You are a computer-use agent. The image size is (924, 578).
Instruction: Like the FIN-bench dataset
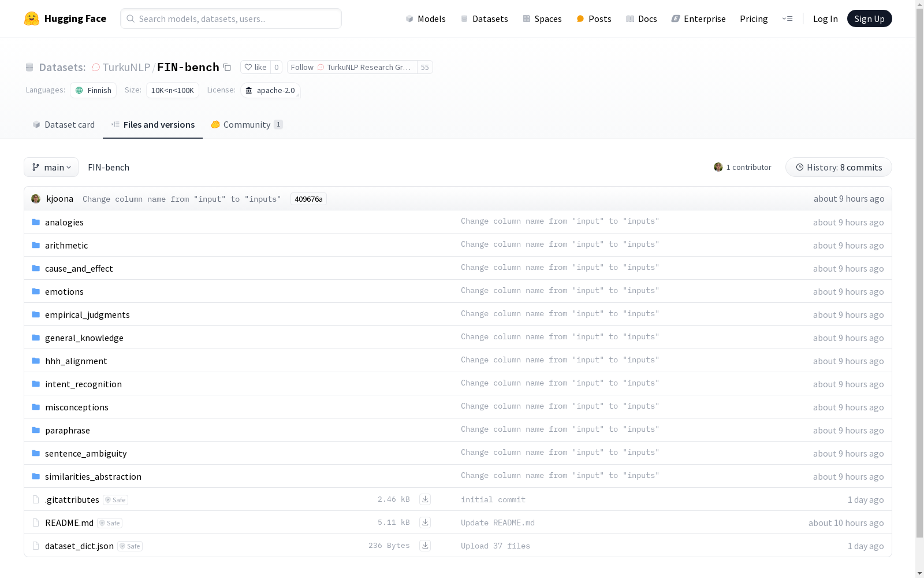point(256,68)
